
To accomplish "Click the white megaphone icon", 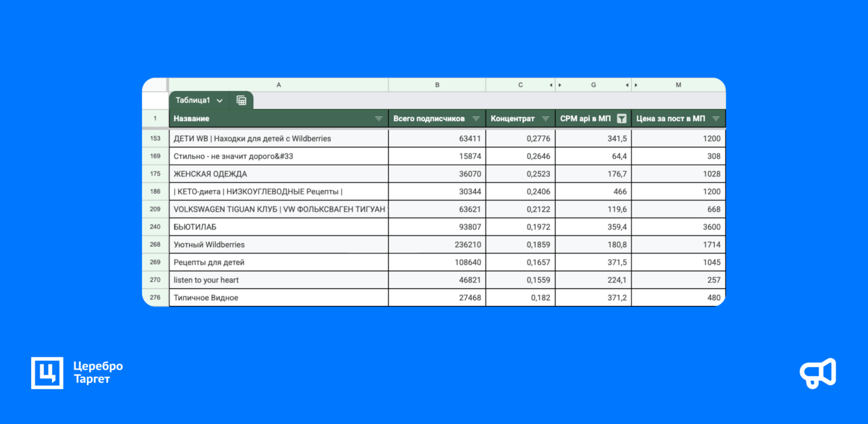I will coord(818,373).
